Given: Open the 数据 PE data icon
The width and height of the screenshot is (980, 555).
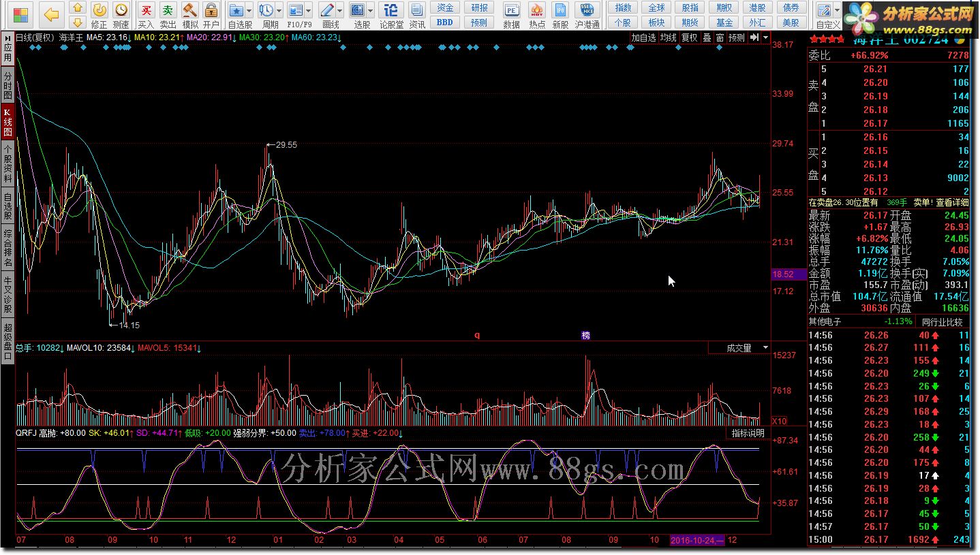Looking at the screenshot, I should click(x=512, y=15).
